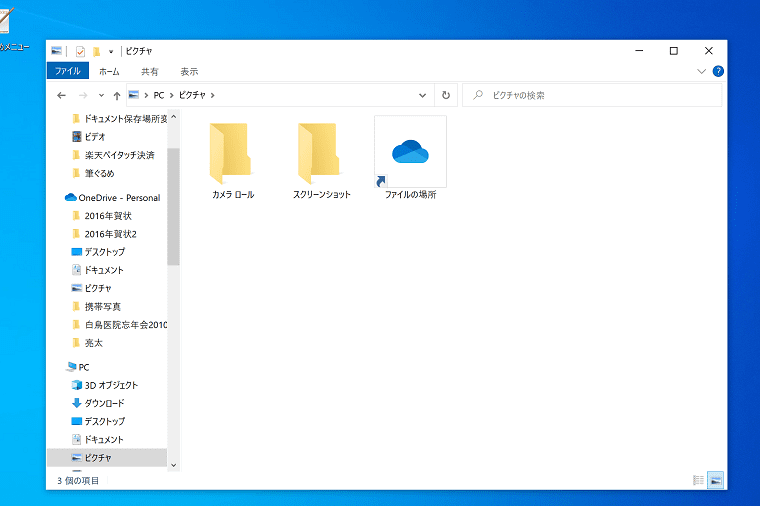Expand the chevron after ピクチャ in address bar
The image size is (760, 506).
pos(212,95)
